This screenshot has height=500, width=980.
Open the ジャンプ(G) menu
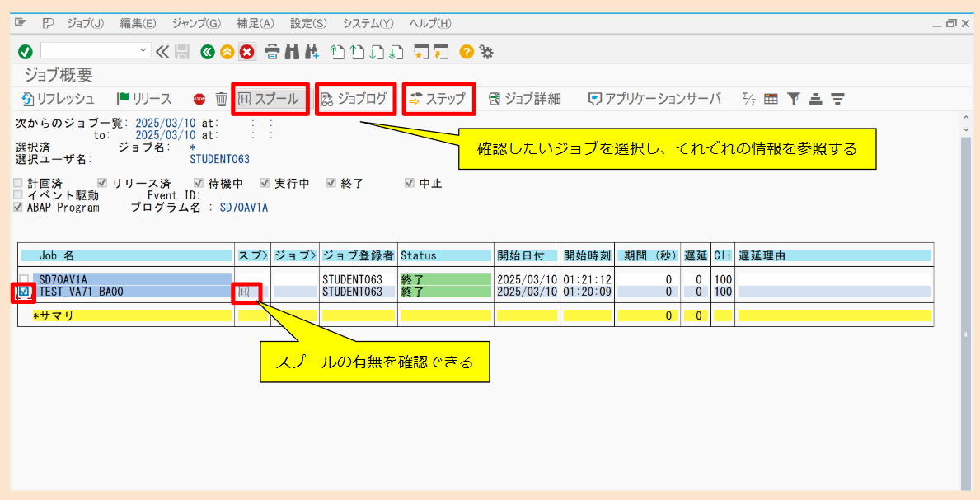(x=196, y=23)
